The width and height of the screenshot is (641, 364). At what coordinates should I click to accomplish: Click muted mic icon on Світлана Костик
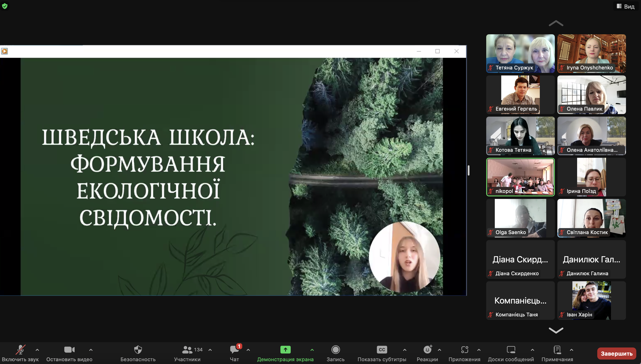click(562, 232)
